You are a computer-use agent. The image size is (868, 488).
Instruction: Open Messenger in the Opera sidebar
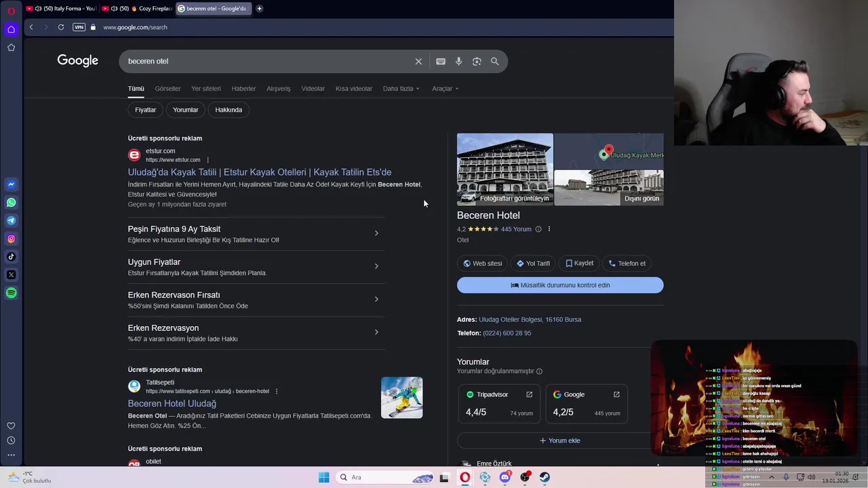[11, 184]
